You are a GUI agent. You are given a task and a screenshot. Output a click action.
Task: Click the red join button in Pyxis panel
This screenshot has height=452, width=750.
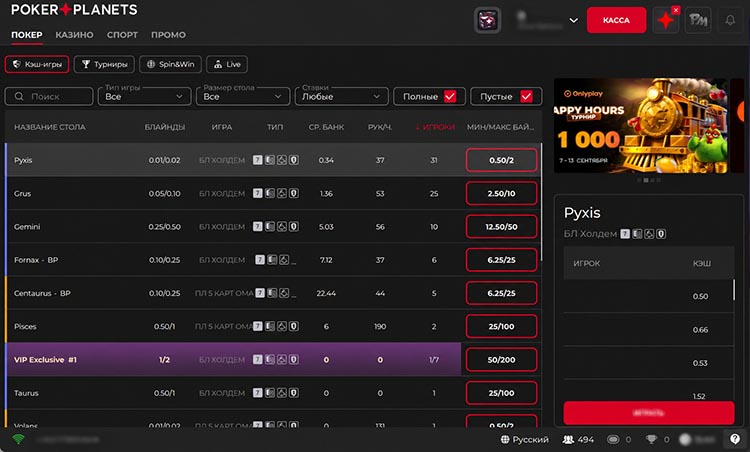649,413
